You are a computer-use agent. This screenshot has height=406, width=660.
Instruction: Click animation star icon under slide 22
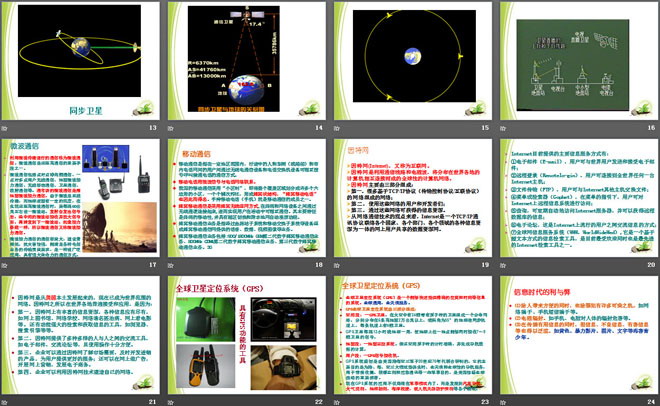click(170, 402)
